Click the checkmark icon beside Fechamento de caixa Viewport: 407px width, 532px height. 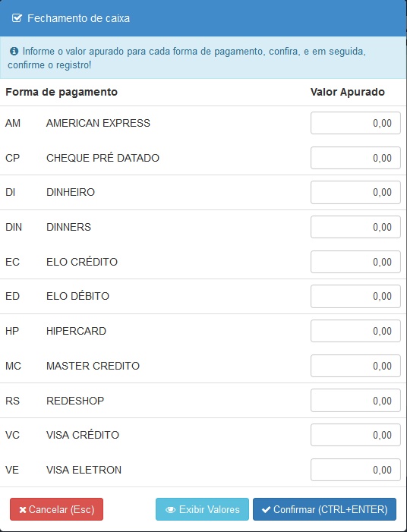point(17,18)
